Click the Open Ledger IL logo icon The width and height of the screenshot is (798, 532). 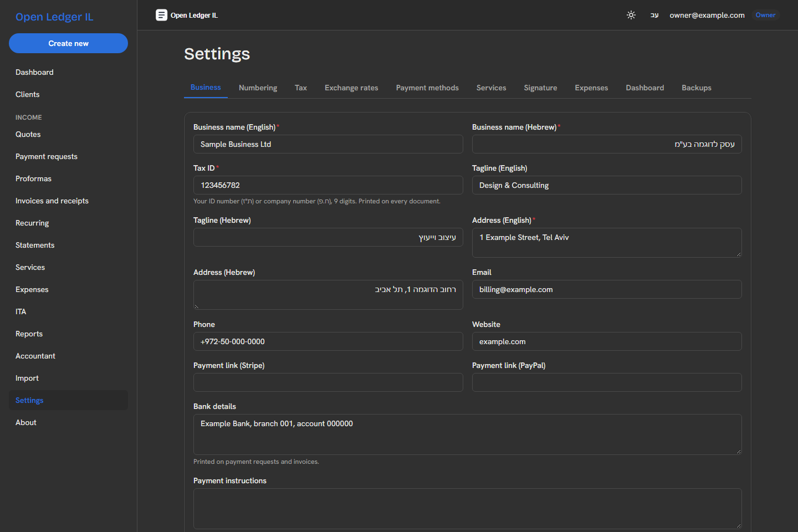click(x=161, y=15)
